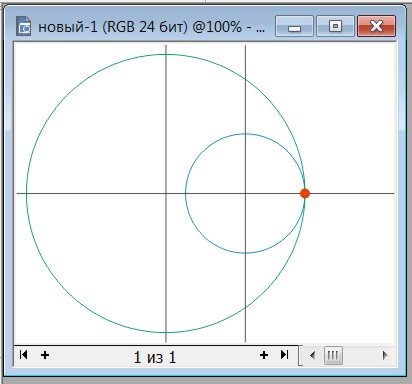This screenshot has height=384, width=412.
Task: Add a page before with the left plus
Action: click(x=45, y=355)
